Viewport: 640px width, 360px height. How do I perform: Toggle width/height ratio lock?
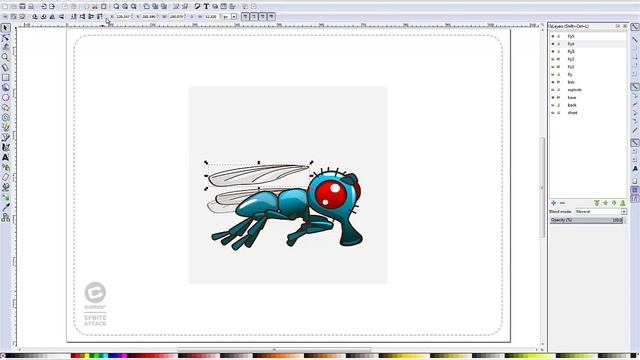191,17
